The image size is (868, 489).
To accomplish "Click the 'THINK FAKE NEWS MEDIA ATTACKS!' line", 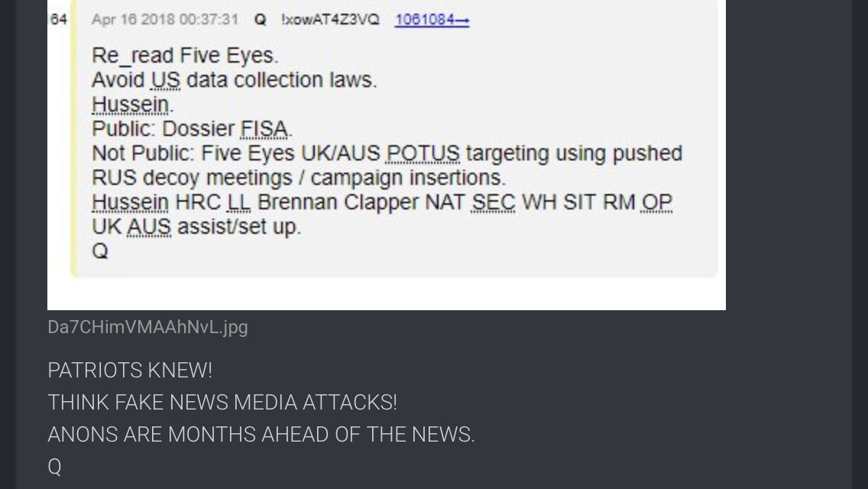I will pos(222,403).
